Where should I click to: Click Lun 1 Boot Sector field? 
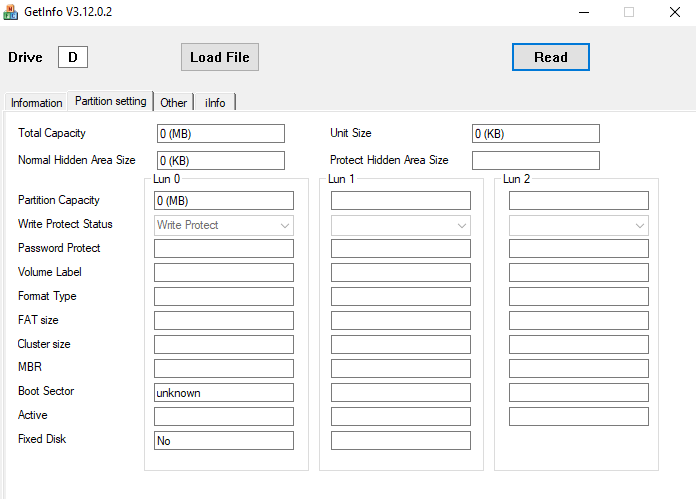pyautogui.click(x=400, y=392)
